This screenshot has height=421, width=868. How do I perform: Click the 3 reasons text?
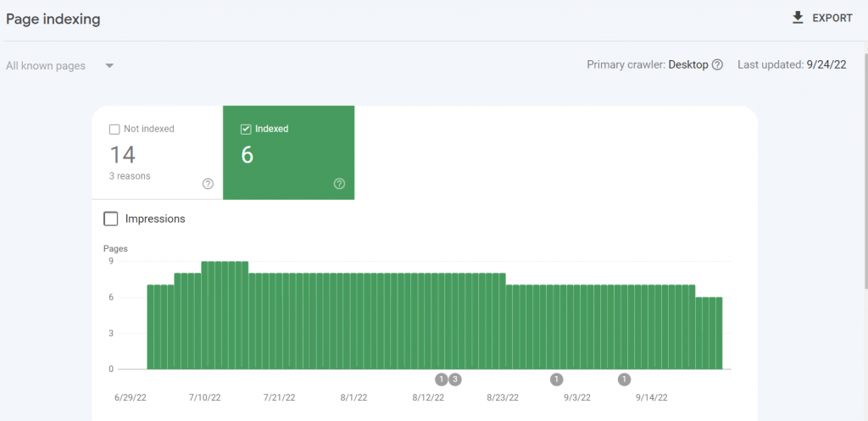pyautogui.click(x=130, y=176)
